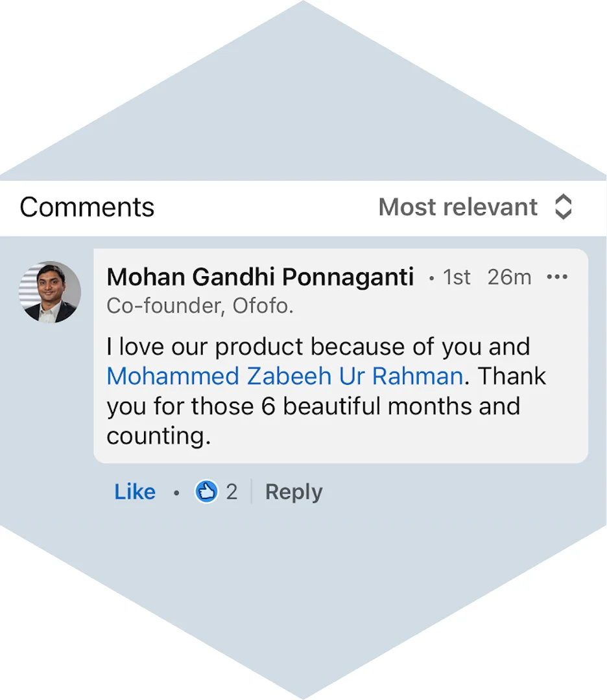This screenshot has width=607, height=700.
Task: Click the Co-founder, Ofofo headline text
Action: [x=200, y=306]
